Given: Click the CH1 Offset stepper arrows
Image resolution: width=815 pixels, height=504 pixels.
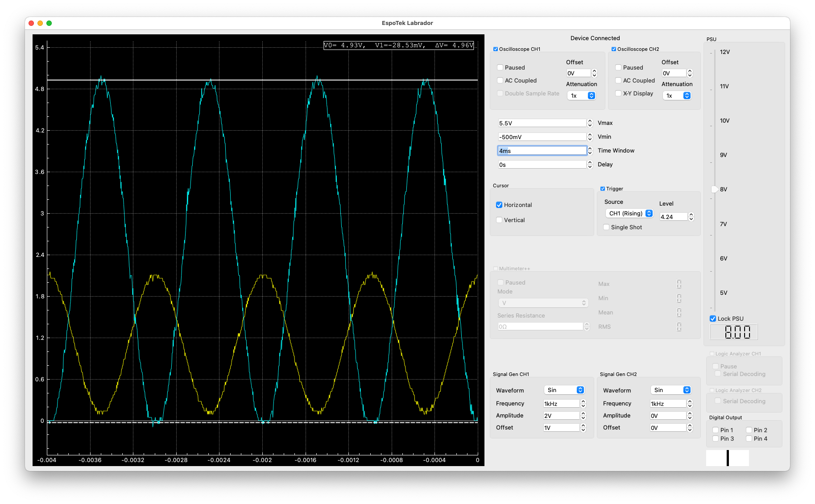Looking at the screenshot, I should click(x=594, y=73).
